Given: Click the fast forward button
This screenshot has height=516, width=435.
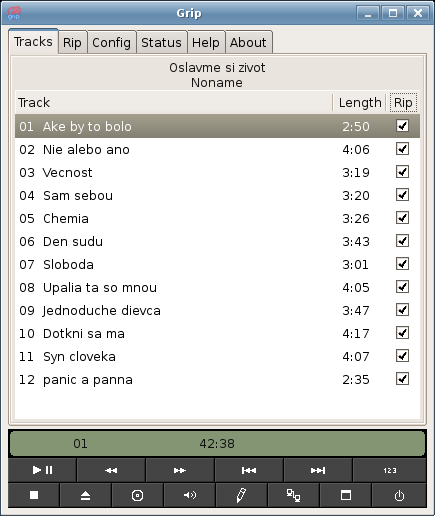Looking at the screenshot, I should click(x=180, y=470).
